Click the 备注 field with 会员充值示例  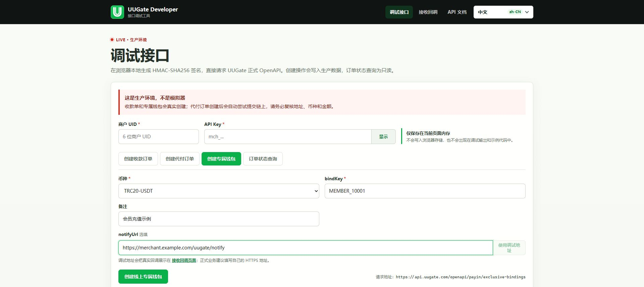[219, 219]
